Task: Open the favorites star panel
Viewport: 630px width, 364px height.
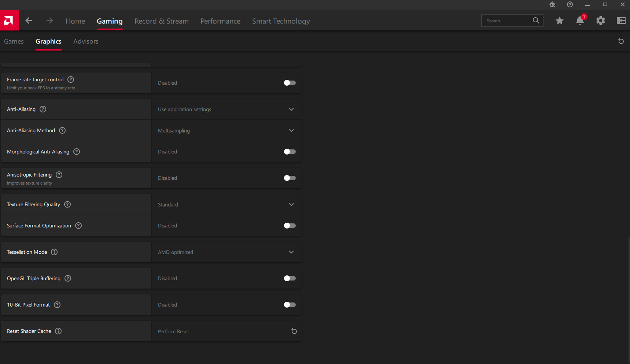Action: tap(559, 21)
